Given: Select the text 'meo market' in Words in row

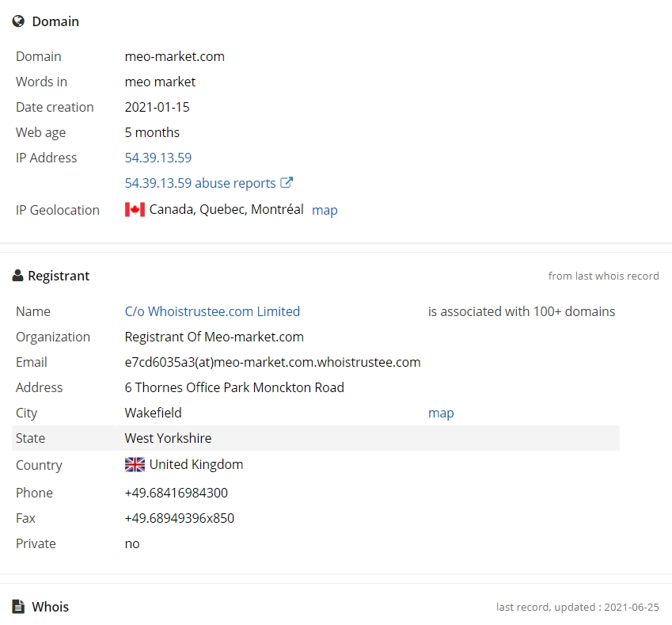Looking at the screenshot, I should pos(160,82).
